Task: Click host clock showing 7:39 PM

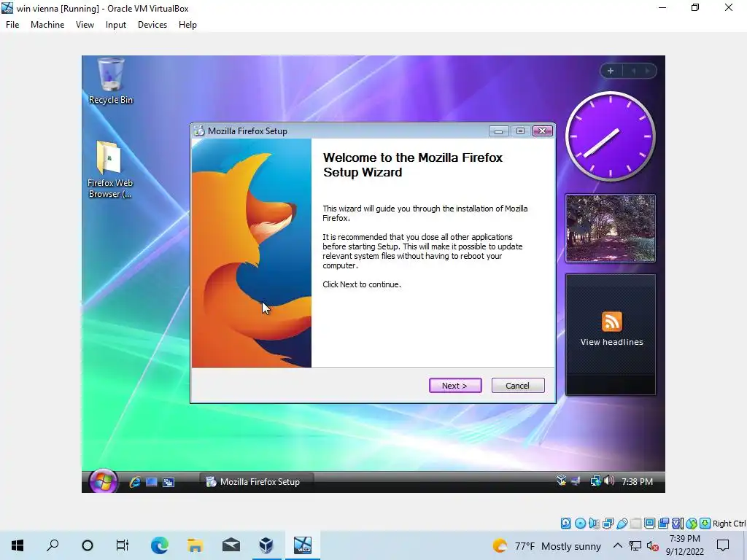Action: (x=684, y=545)
